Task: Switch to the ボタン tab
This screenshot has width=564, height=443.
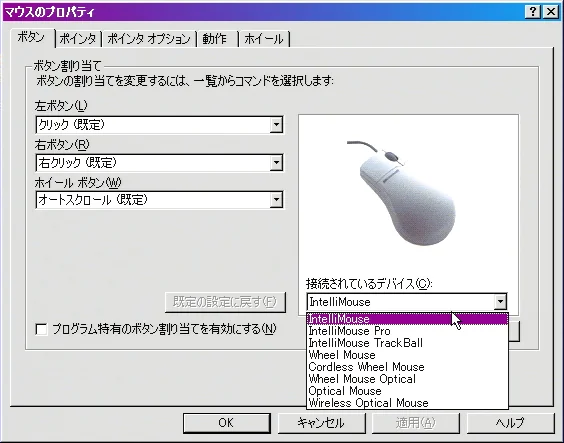Action: click(x=32, y=38)
